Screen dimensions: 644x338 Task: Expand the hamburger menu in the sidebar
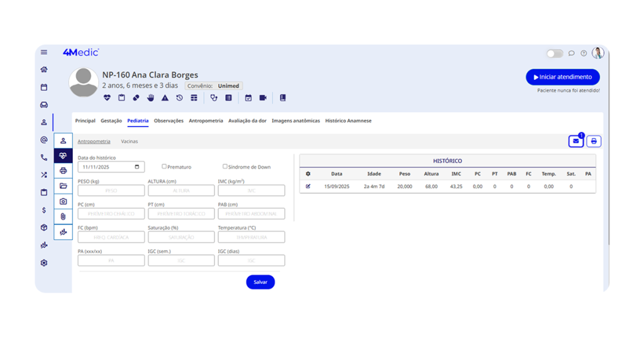[43, 52]
